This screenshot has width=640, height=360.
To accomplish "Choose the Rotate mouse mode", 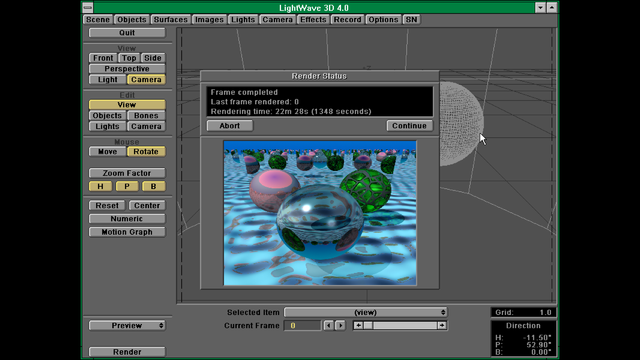I will click(146, 151).
